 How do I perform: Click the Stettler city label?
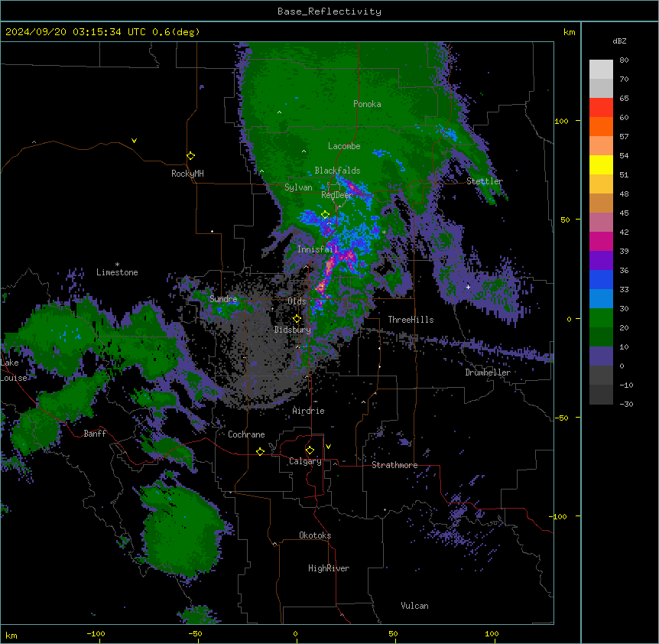click(x=485, y=181)
